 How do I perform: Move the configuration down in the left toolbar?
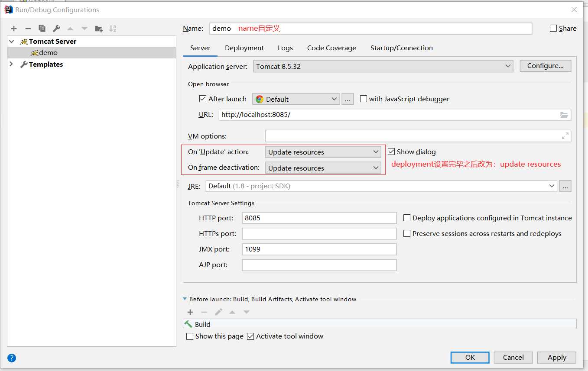click(84, 29)
